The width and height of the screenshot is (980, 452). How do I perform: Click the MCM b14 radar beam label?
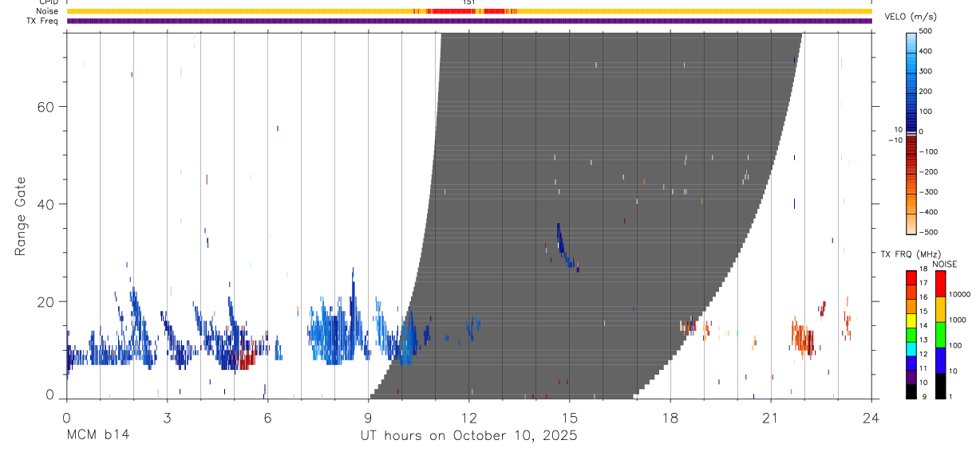point(98,435)
